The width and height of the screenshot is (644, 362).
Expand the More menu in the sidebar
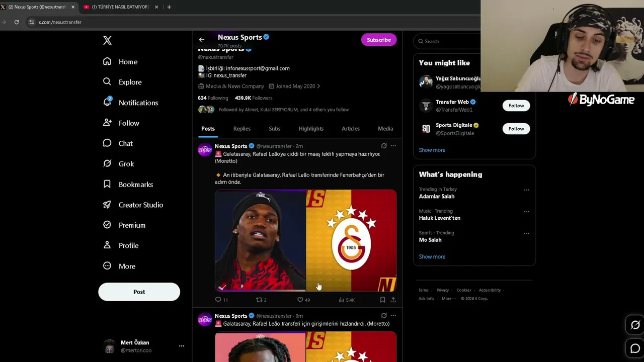coord(119,266)
